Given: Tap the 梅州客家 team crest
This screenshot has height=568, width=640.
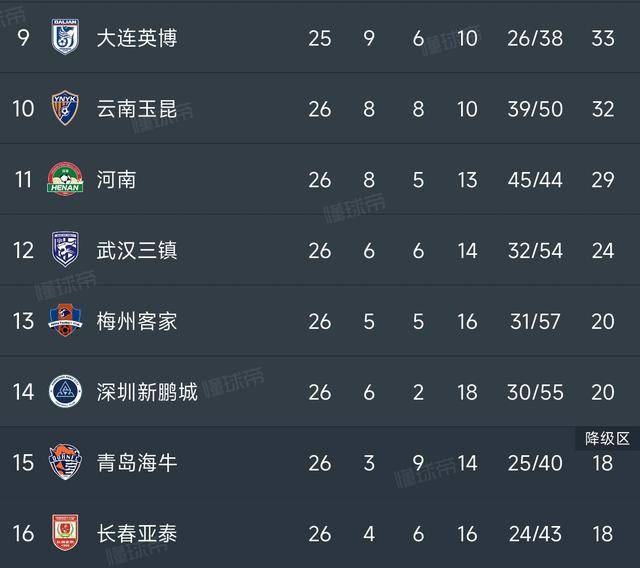Looking at the screenshot, I should click(x=65, y=320).
